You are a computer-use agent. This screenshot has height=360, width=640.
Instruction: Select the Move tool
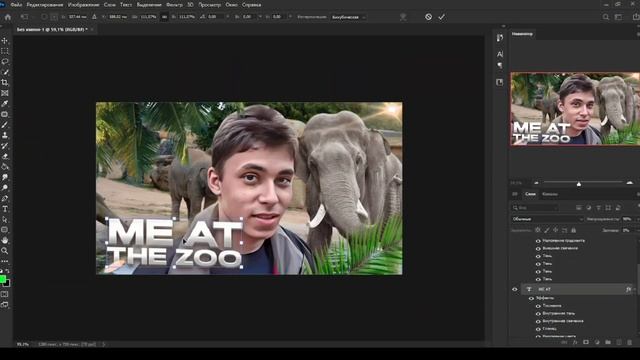point(5,40)
